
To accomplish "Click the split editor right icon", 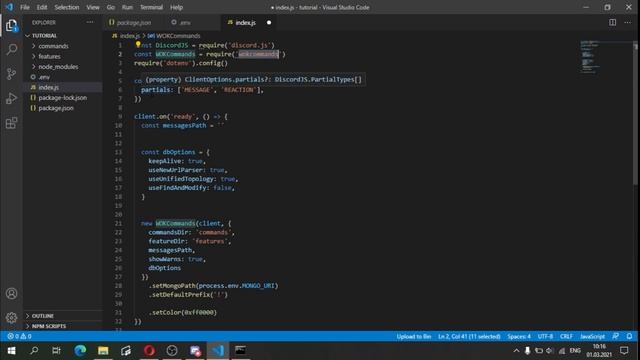I will [x=612, y=22].
